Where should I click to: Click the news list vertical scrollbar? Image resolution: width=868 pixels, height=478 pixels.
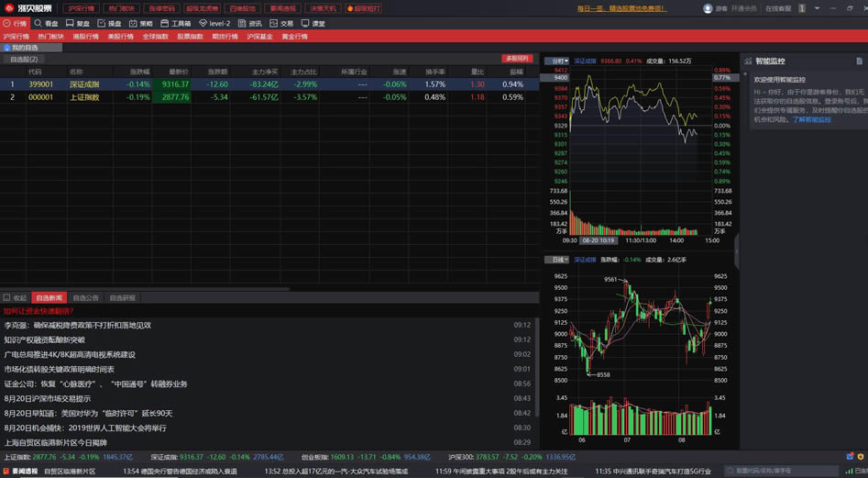point(536,368)
